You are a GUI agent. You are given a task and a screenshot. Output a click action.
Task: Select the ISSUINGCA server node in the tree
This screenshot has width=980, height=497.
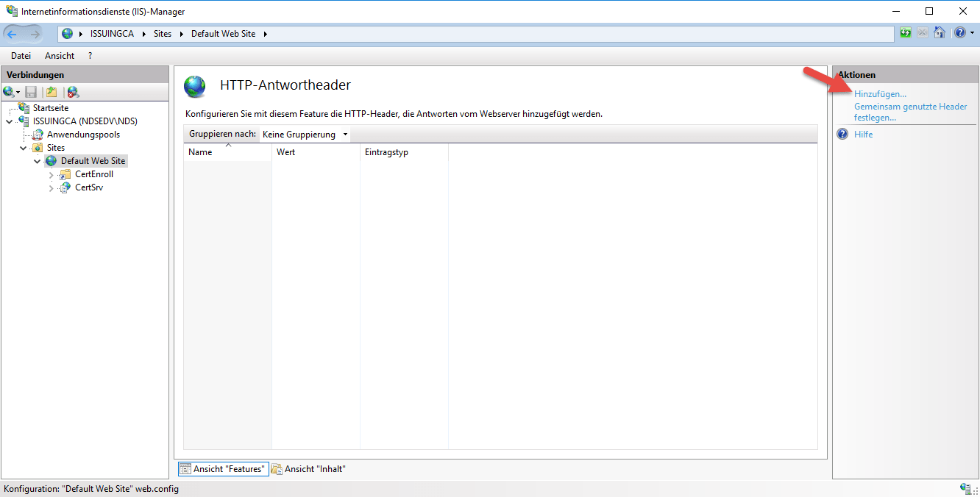click(x=85, y=121)
